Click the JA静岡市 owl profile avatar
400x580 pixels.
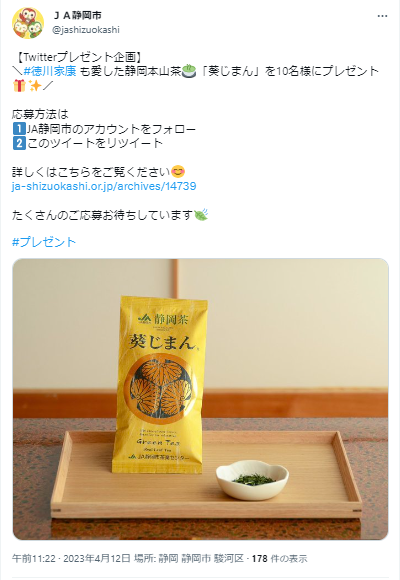pyautogui.click(x=28, y=23)
